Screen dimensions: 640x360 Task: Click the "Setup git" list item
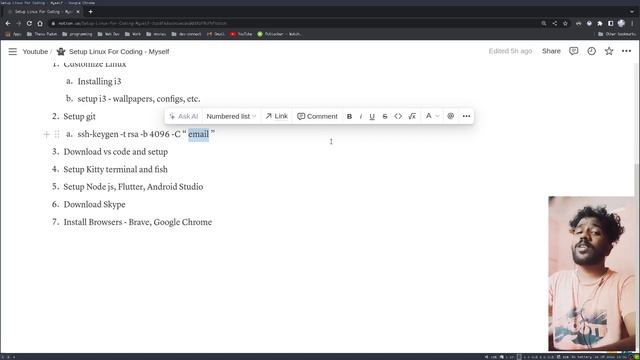(80, 117)
